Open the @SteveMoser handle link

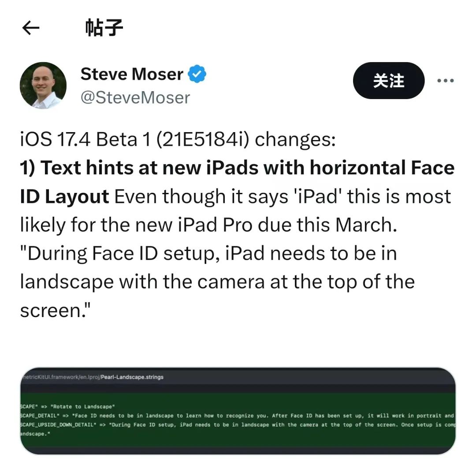pos(135,98)
